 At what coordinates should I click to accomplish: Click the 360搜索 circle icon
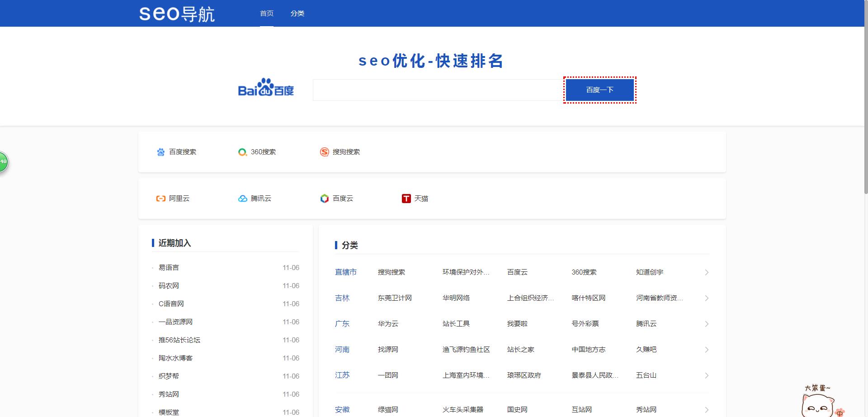242,152
